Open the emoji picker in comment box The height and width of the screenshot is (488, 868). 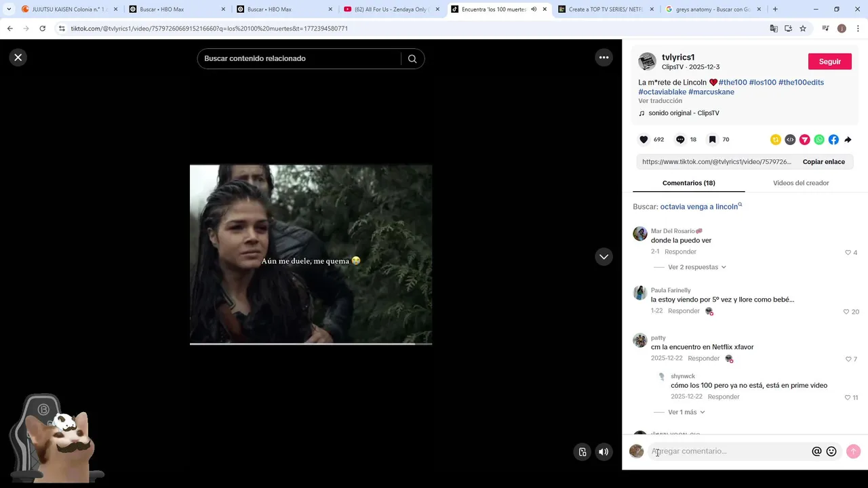tap(831, 451)
